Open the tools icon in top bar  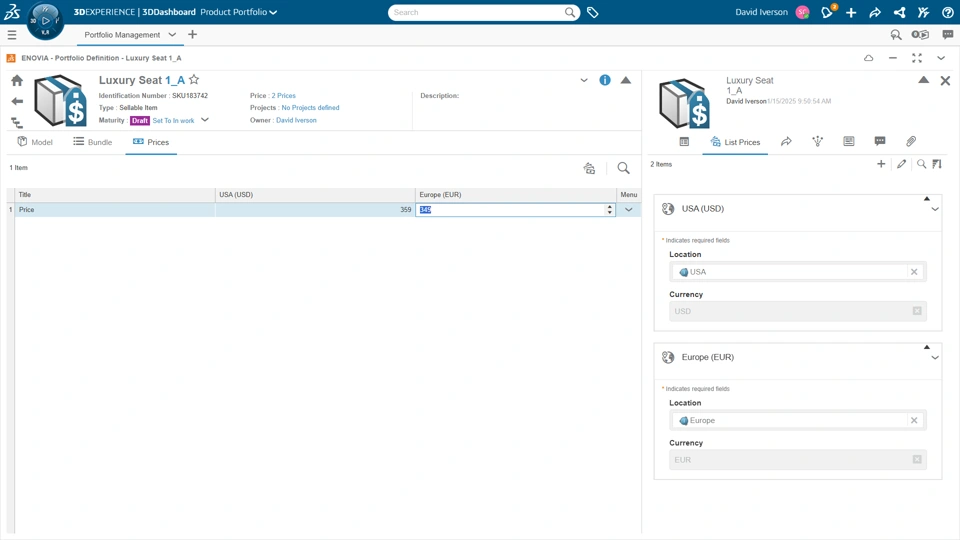pyautogui.click(x=923, y=12)
